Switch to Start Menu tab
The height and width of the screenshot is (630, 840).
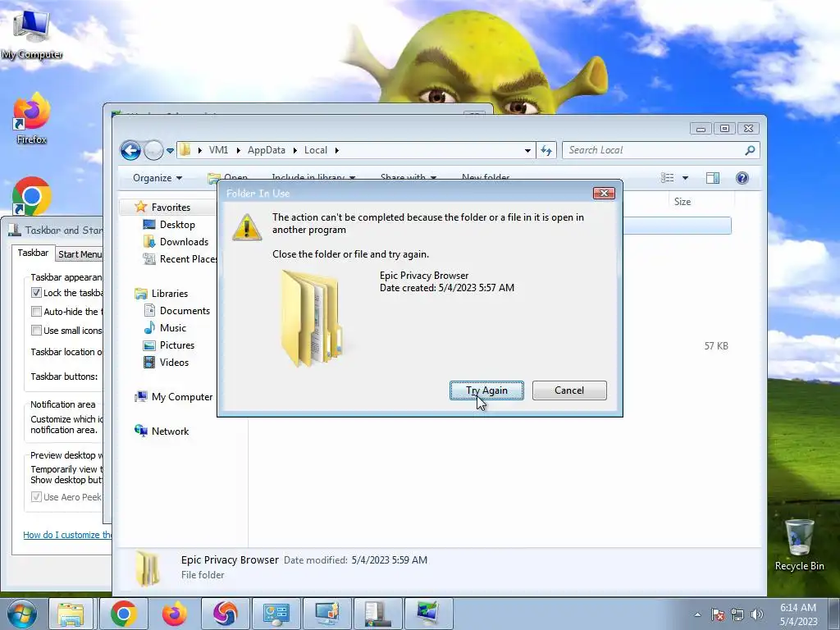click(x=80, y=254)
